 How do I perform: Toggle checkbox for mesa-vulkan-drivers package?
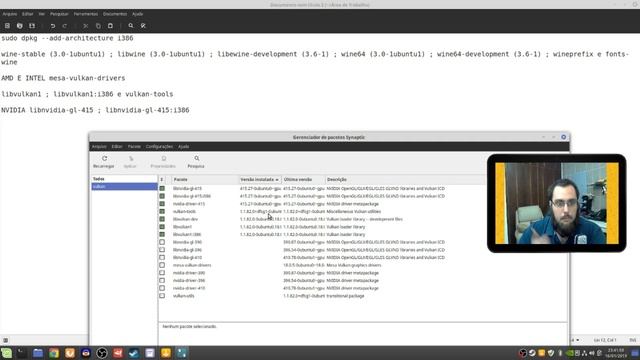click(x=162, y=265)
